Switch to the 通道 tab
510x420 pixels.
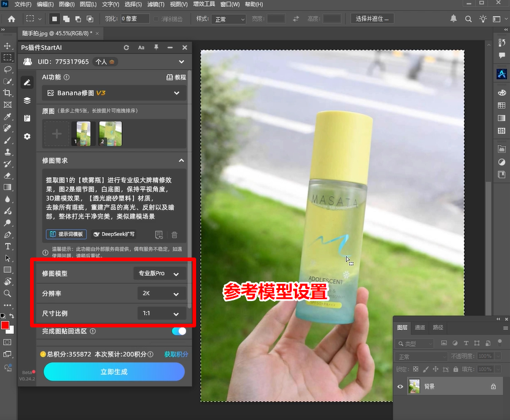419,327
